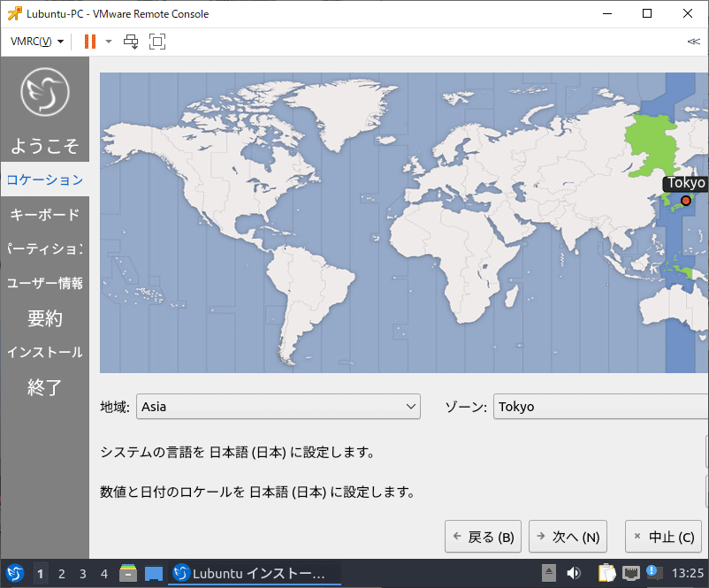The width and height of the screenshot is (709, 588).
Task: Click system language 日本語 (日本) text
Action: point(248,453)
